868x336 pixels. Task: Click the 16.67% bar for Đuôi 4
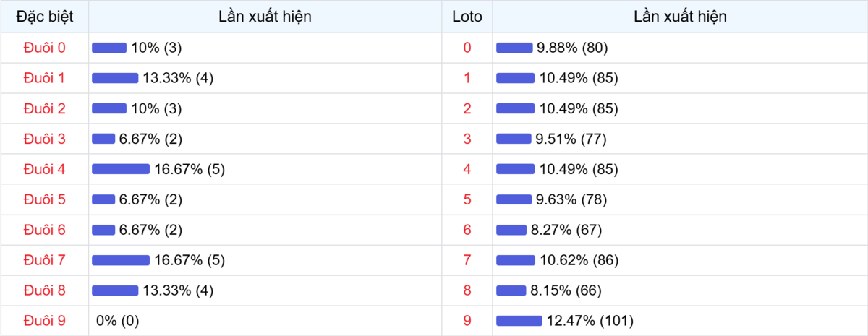tap(120, 169)
